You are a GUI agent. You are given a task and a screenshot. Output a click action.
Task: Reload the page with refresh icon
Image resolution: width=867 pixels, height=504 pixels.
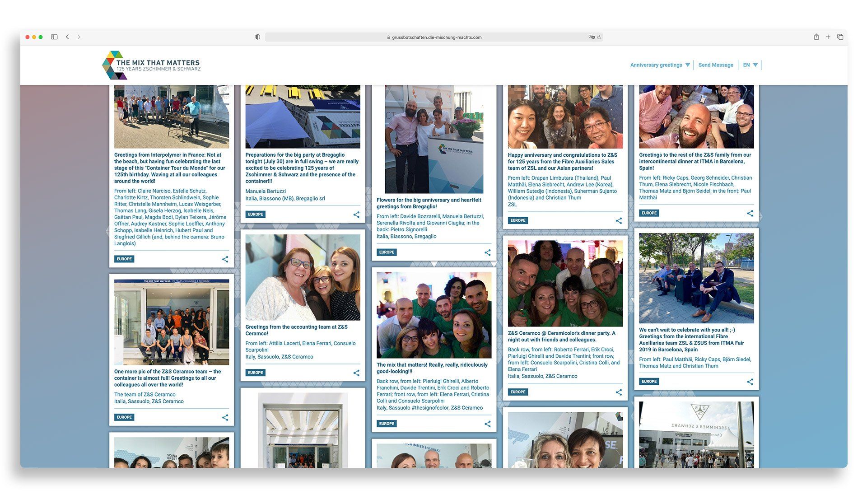[599, 37]
